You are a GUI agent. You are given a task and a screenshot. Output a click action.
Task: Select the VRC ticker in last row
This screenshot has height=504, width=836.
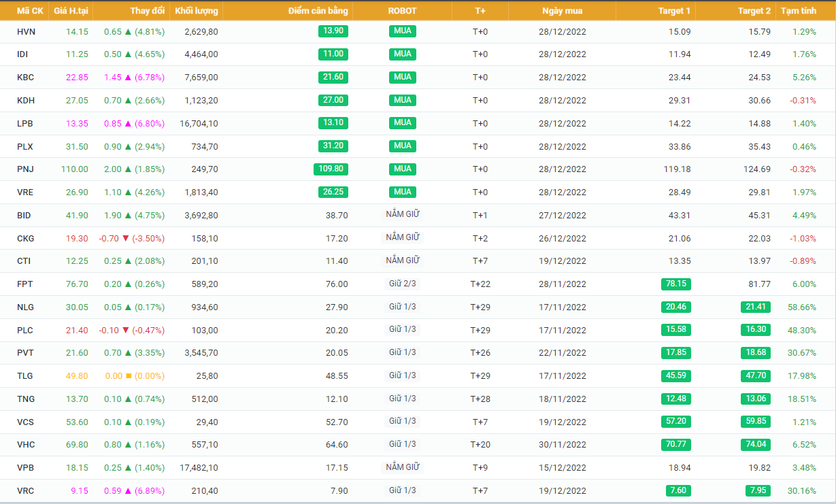pyautogui.click(x=25, y=491)
